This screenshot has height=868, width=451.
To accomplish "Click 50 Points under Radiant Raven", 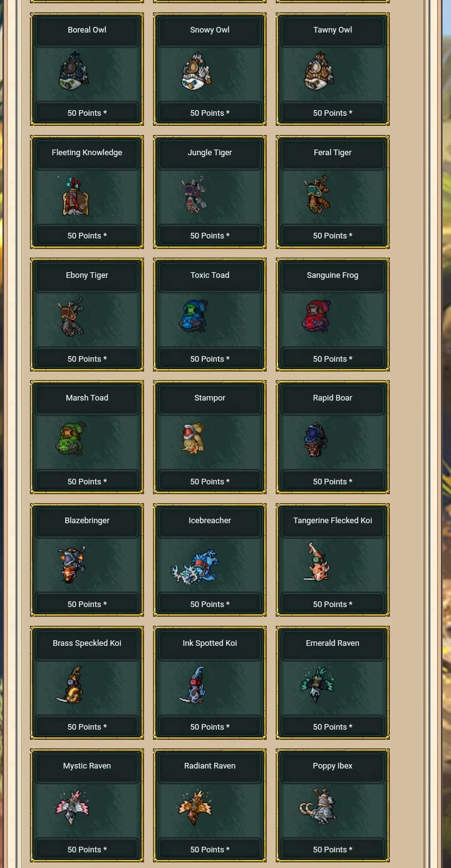I will [x=210, y=850].
